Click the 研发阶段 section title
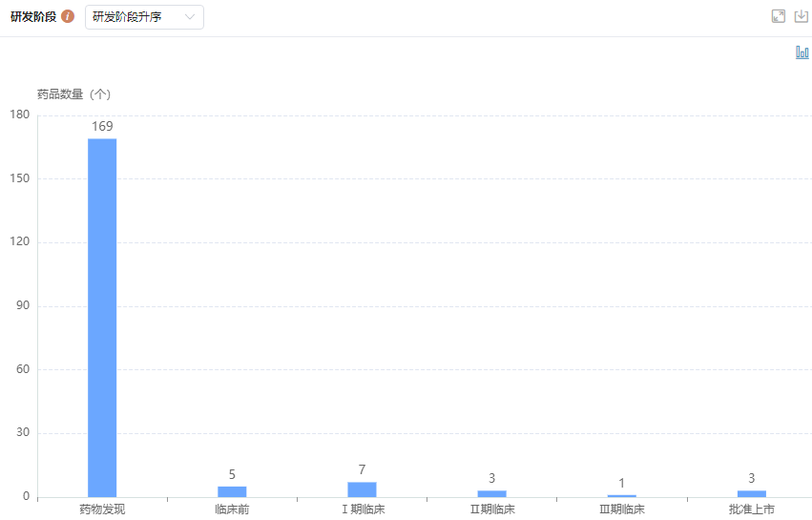This screenshot has width=812, height=520. pyautogui.click(x=33, y=17)
